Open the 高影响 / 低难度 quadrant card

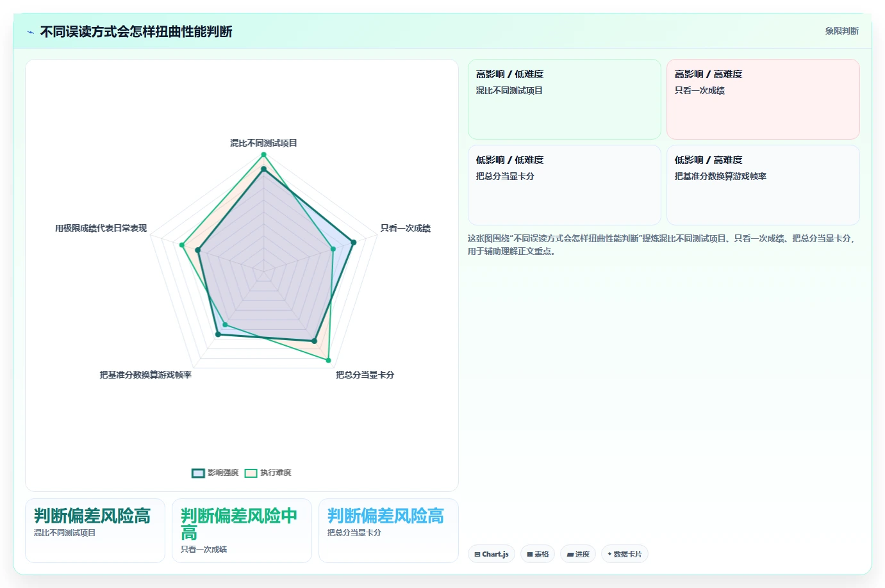click(x=564, y=99)
